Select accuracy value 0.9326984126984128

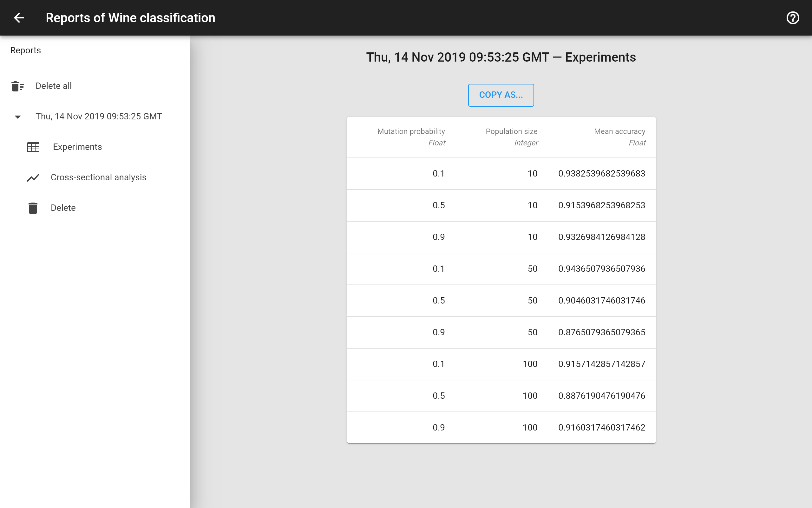point(602,237)
